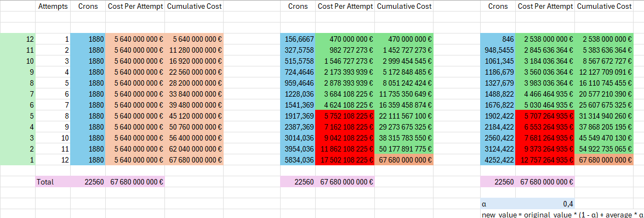Click cumulative cell 12 127 709 091 €
This screenshot has width=644, height=218.
coord(604,72)
